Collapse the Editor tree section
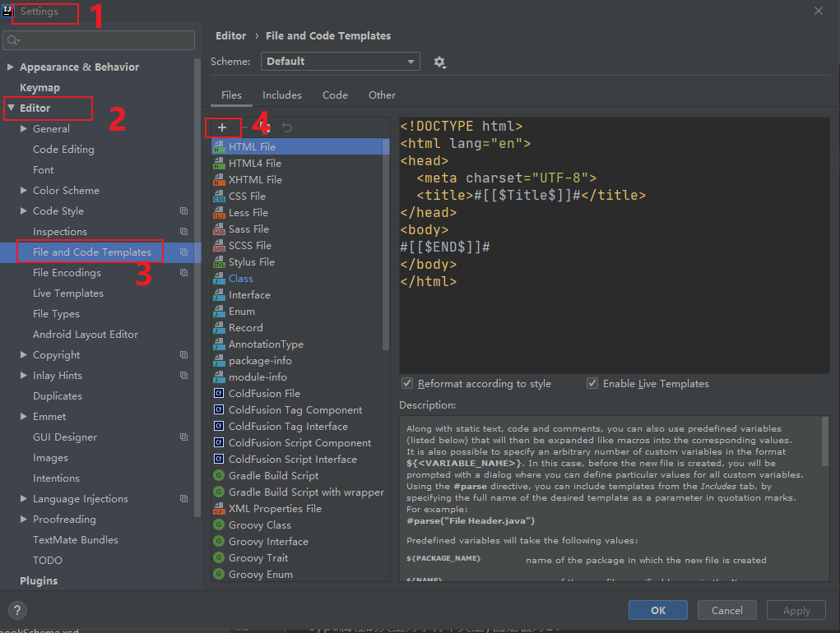Image resolution: width=840 pixels, height=633 pixels. [x=11, y=108]
